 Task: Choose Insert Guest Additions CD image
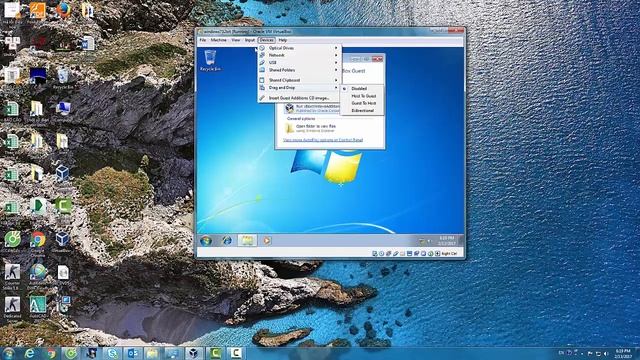(x=299, y=98)
